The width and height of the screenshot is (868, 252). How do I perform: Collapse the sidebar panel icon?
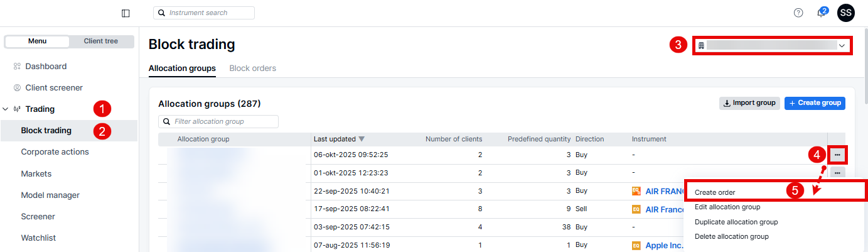point(126,13)
